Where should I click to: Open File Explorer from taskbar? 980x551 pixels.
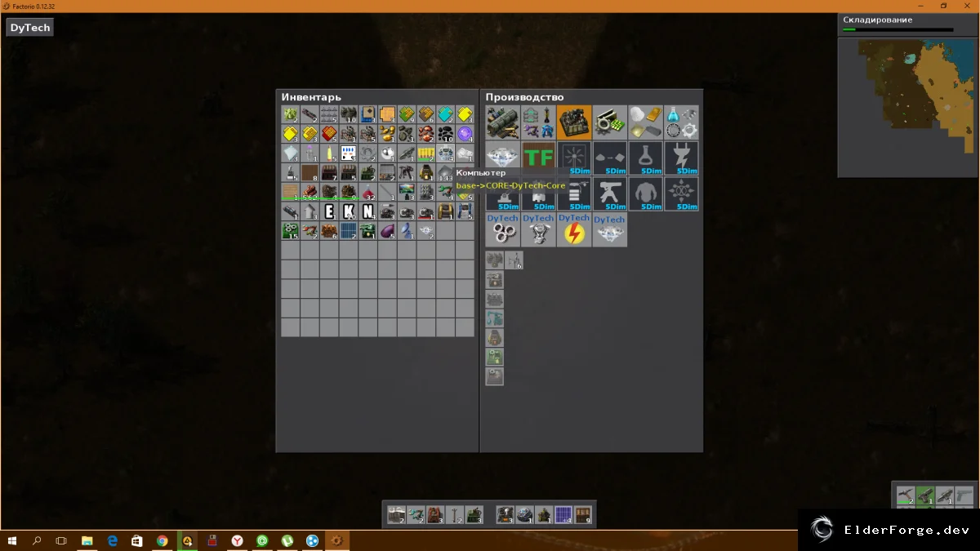tap(87, 540)
